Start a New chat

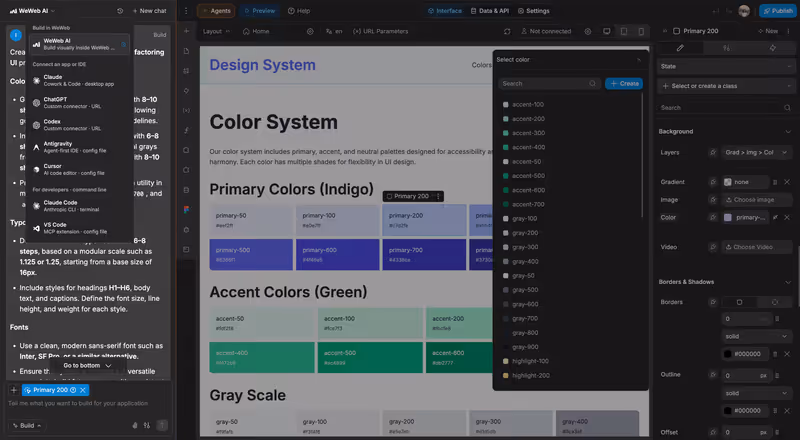click(149, 11)
